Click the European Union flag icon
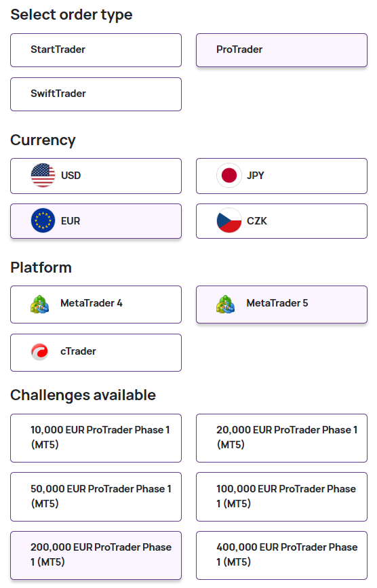377x588 pixels. (x=43, y=220)
